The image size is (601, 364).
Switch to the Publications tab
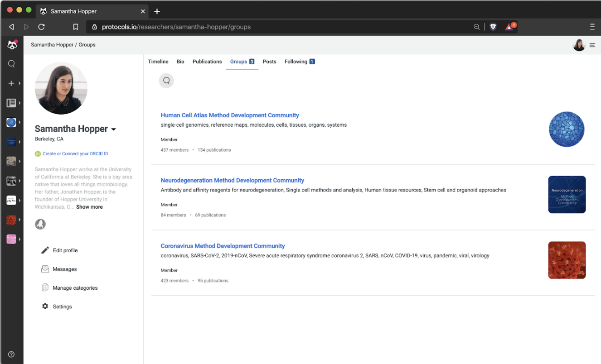point(207,62)
